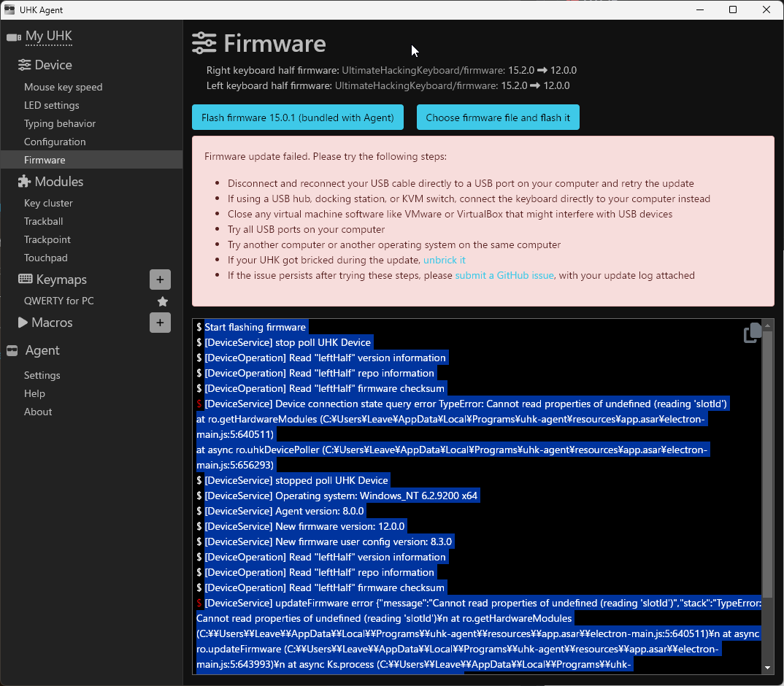Viewport: 784px width, 686px height.
Task: Click the Device sliders icon in sidebar
Action: point(25,65)
